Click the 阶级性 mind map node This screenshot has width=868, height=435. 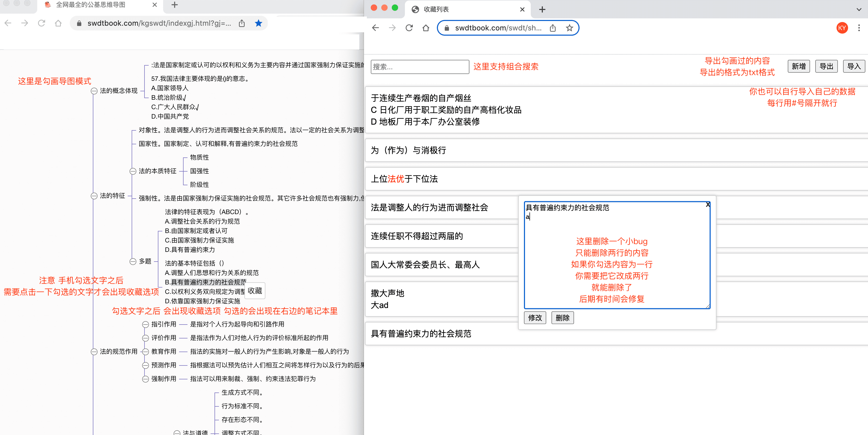click(x=200, y=185)
